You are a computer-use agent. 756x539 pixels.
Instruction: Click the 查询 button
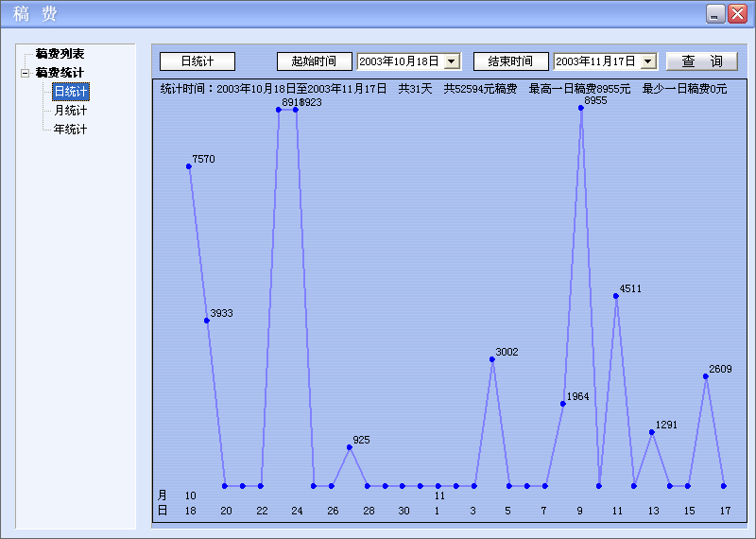(702, 61)
